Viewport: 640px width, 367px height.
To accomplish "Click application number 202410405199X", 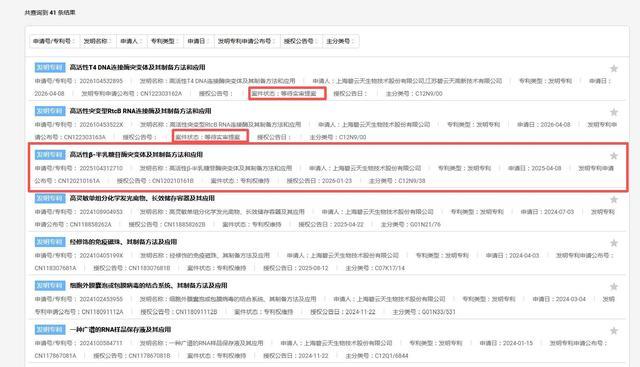I will [101, 256].
